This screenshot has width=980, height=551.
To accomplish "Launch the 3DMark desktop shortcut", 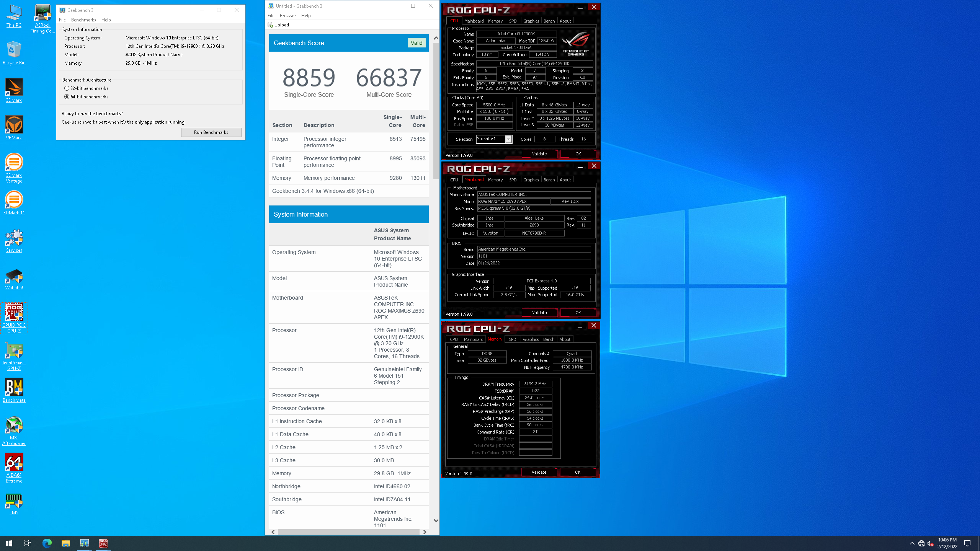I will (x=14, y=91).
